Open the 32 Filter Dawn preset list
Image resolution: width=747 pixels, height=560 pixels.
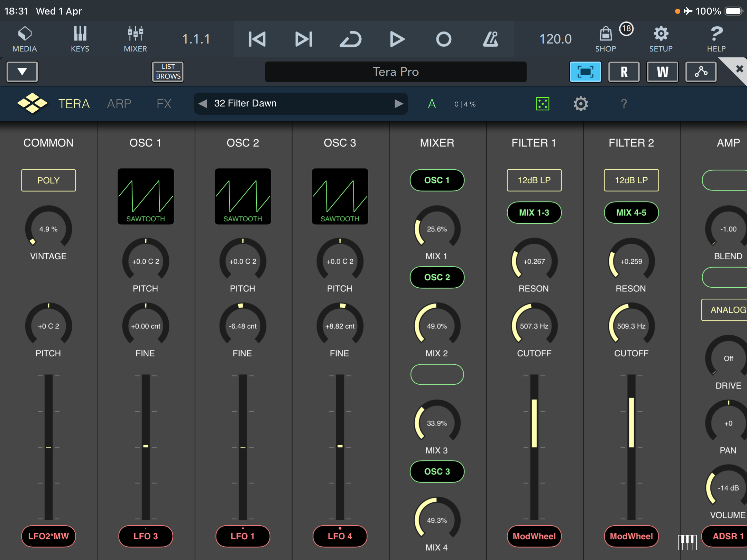[x=301, y=103]
